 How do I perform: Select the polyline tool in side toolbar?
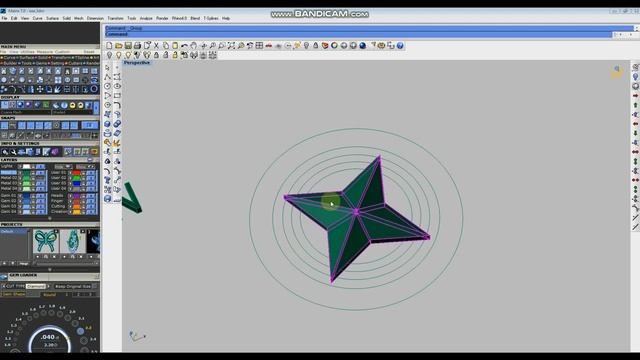107,77
